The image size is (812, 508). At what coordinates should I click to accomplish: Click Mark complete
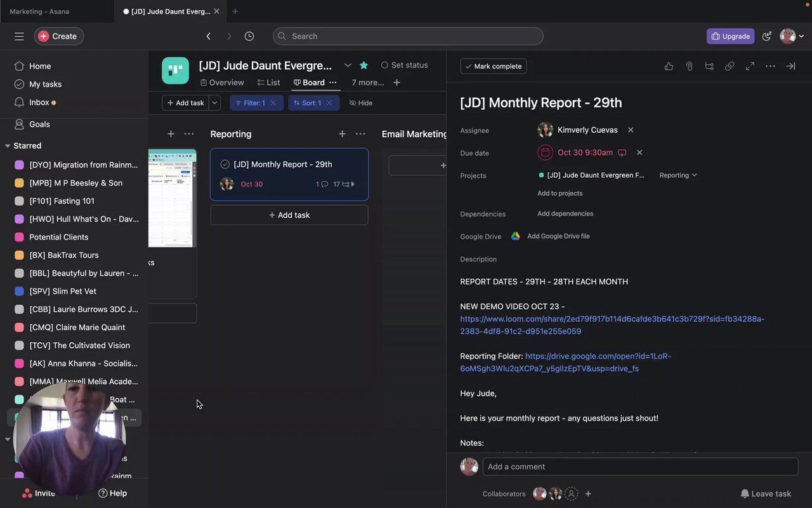point(494,66)
